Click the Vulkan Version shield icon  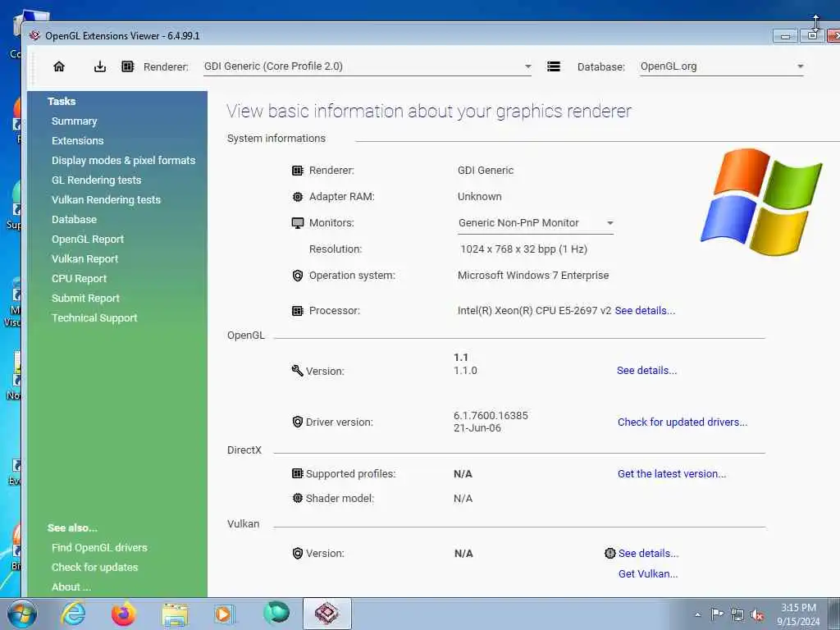[297, 554]
